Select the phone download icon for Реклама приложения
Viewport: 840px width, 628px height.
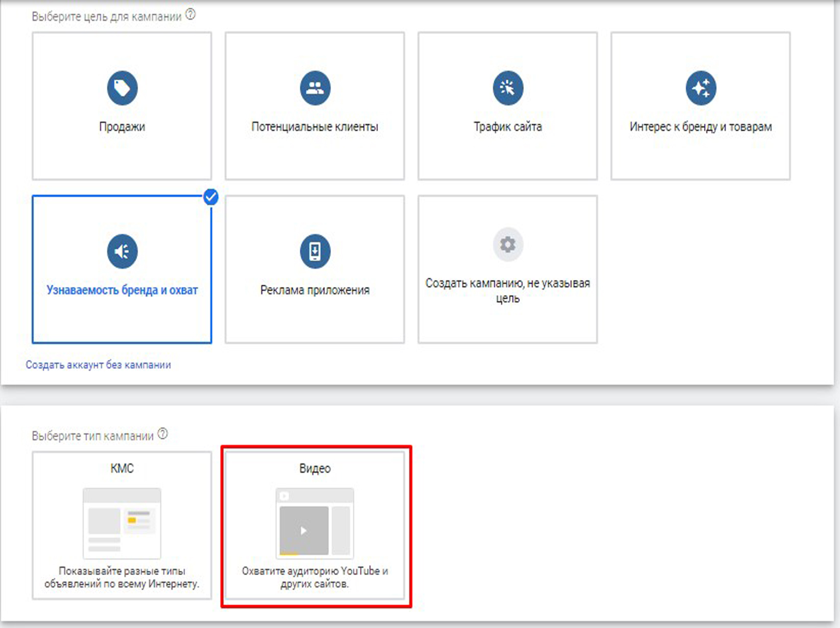[x=315, y=251]
